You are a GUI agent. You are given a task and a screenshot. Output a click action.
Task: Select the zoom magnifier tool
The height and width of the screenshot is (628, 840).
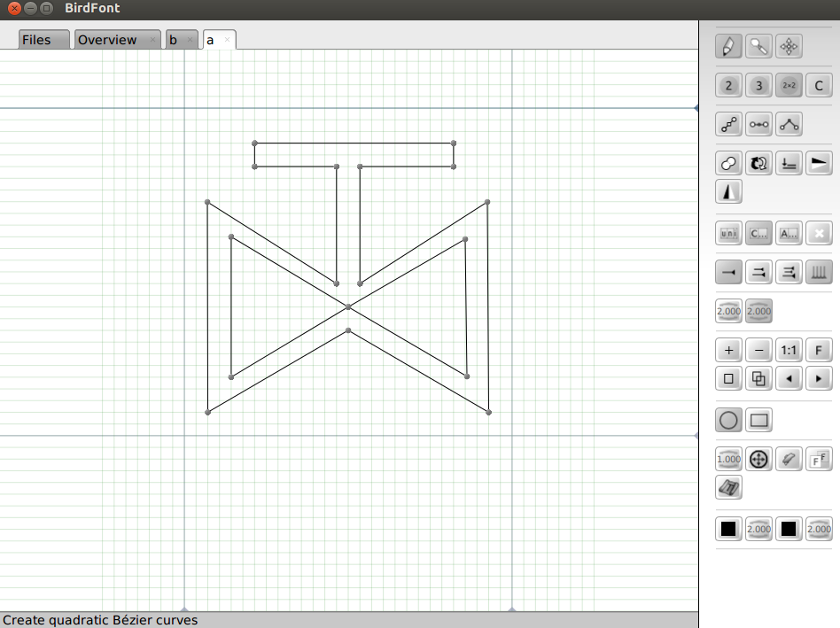[758, 46]
